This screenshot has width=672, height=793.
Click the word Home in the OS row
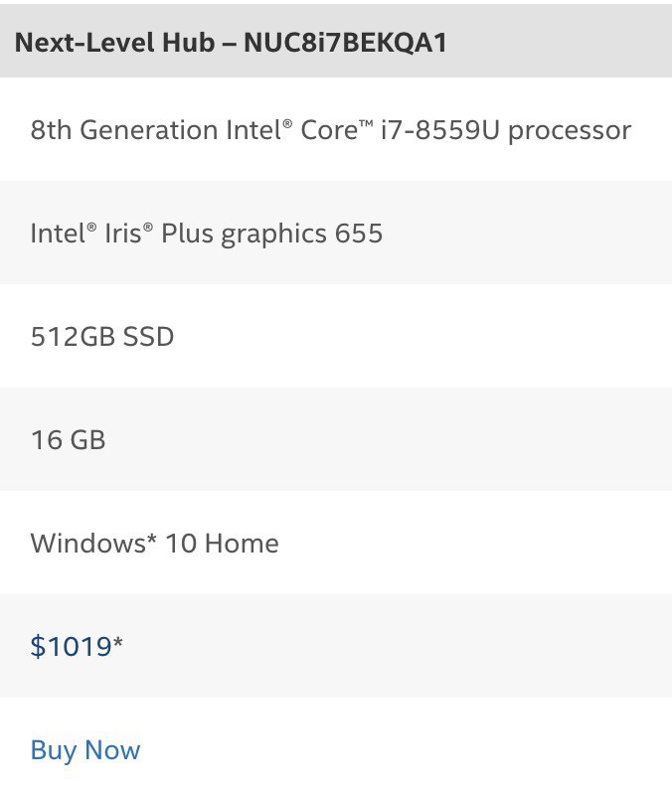242,544
